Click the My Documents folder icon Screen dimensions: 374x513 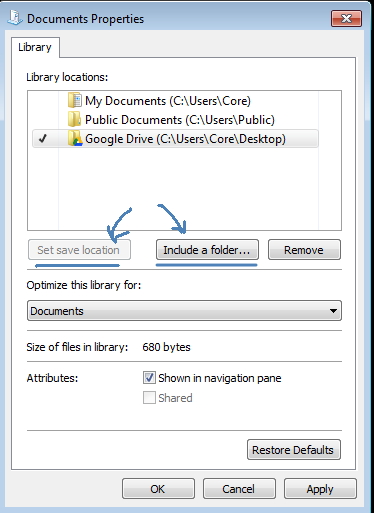click(74, 100)
